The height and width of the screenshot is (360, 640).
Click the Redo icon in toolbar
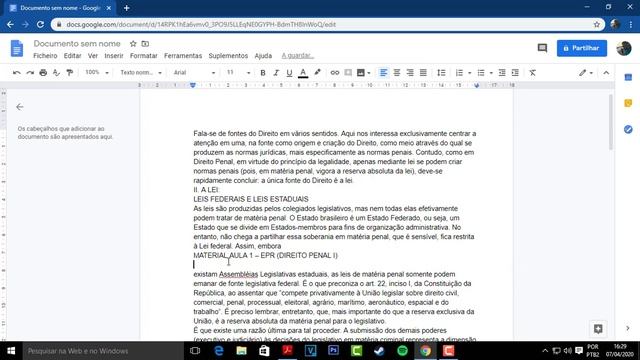(x=30, y=73)
